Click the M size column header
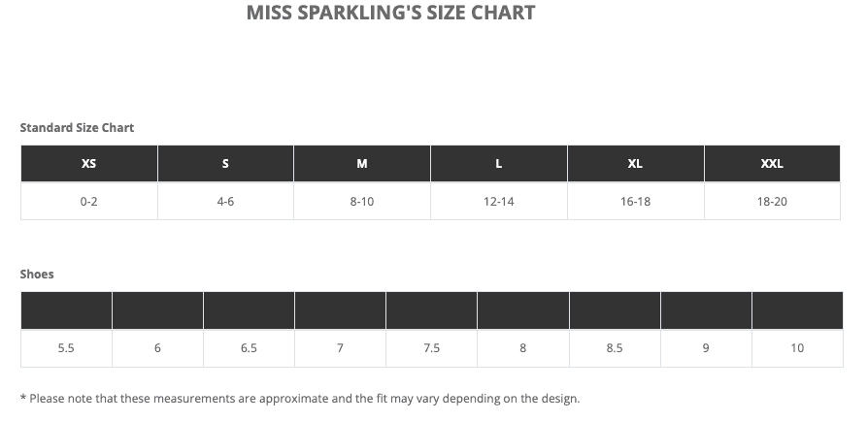 tap(362, 164)
